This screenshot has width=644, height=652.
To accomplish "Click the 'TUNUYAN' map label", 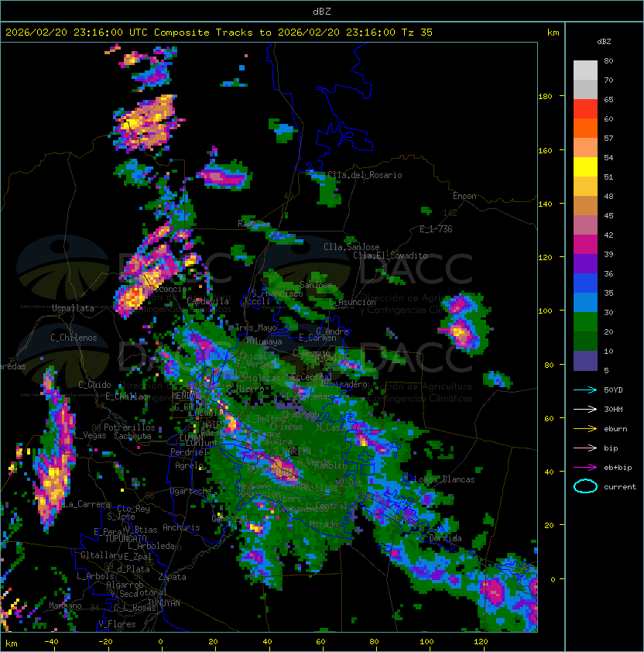I will click(x=164, y=603).
